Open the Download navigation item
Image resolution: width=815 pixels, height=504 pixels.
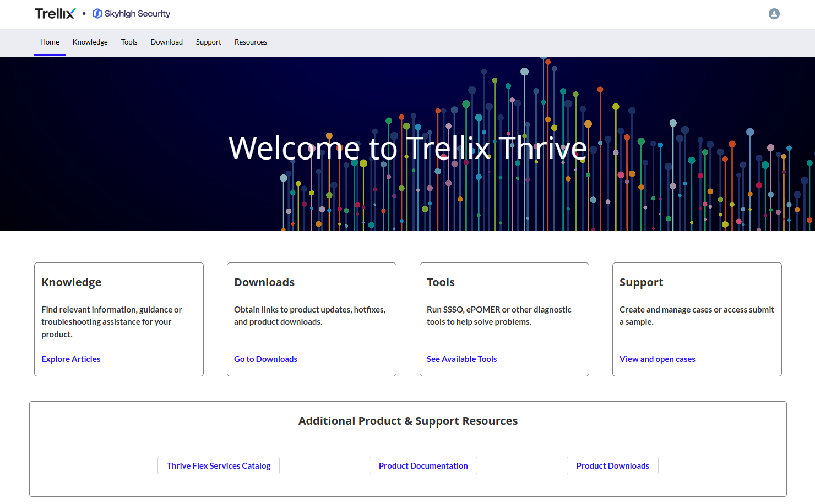tap(166, 42)
